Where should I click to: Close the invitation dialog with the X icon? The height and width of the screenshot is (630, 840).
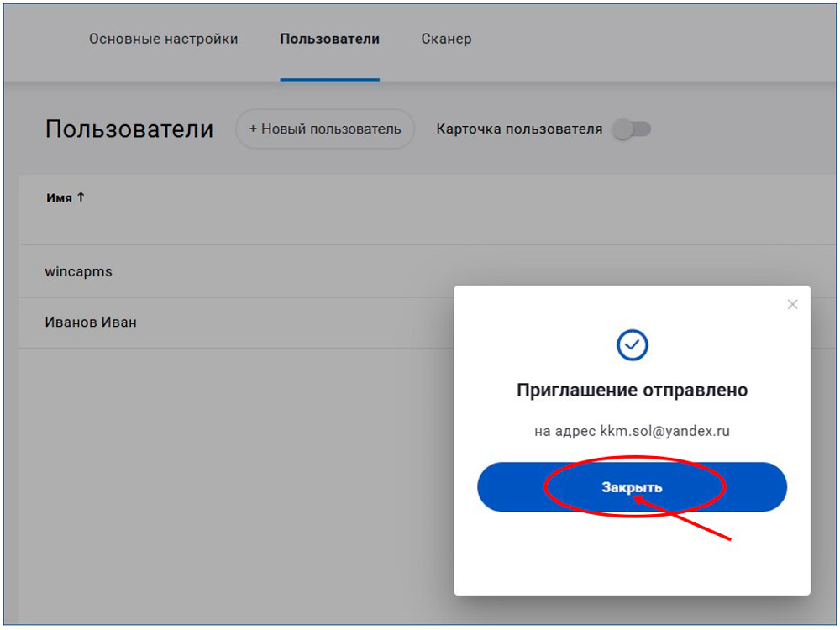(792, 305)
